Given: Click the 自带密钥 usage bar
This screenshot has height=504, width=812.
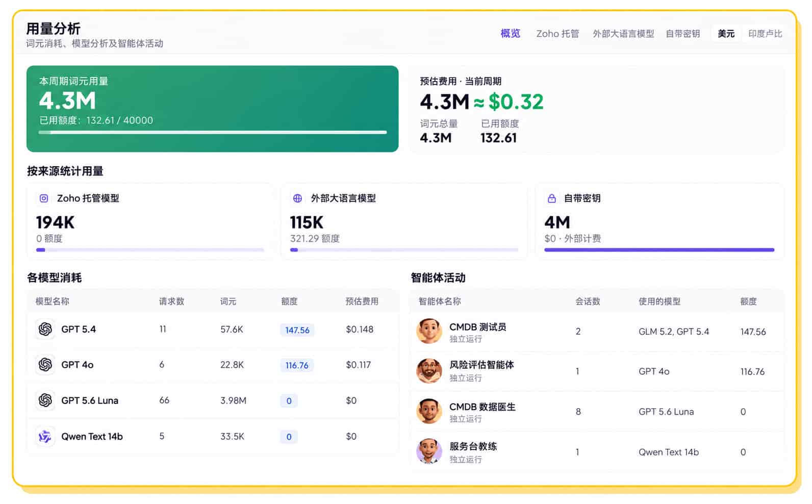Looking at the screenshot, I should 659,250.
